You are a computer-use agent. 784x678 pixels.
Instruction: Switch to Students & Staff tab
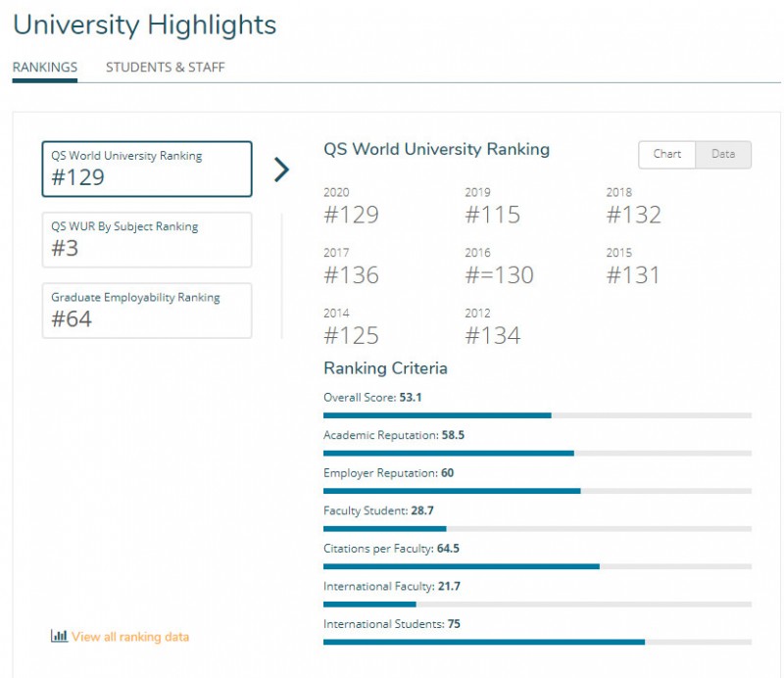(x=166, y=68)
